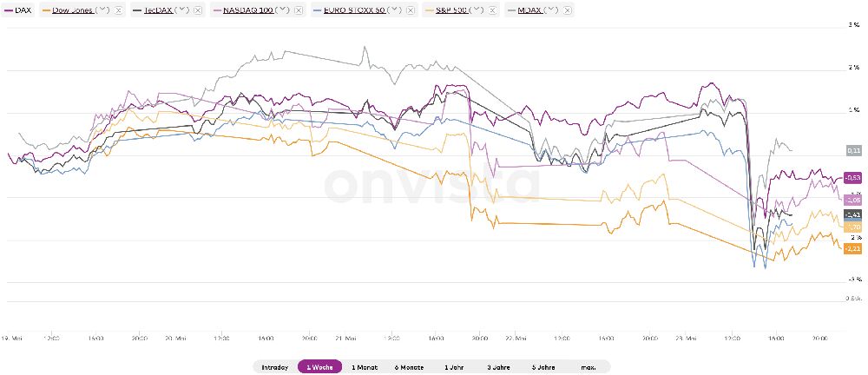
Task: Click the orange -2,21 value label
Action: (x=852, y=248)
